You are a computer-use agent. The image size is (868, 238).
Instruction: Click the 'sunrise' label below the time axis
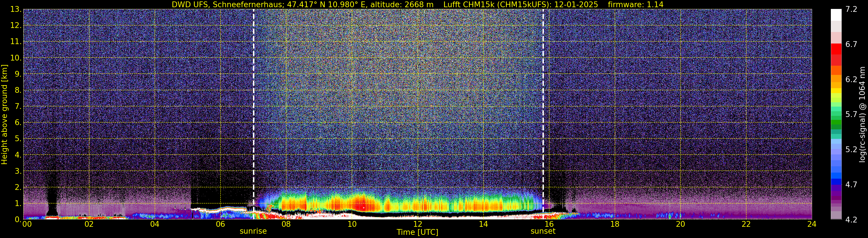(253, 231)
